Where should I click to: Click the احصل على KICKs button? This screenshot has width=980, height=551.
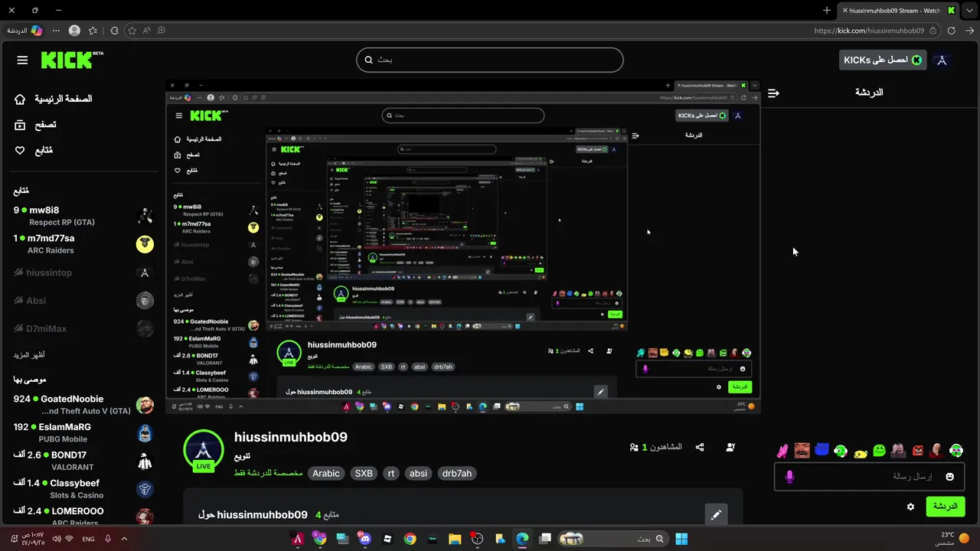pyautogui.click(x=883, y=60)
